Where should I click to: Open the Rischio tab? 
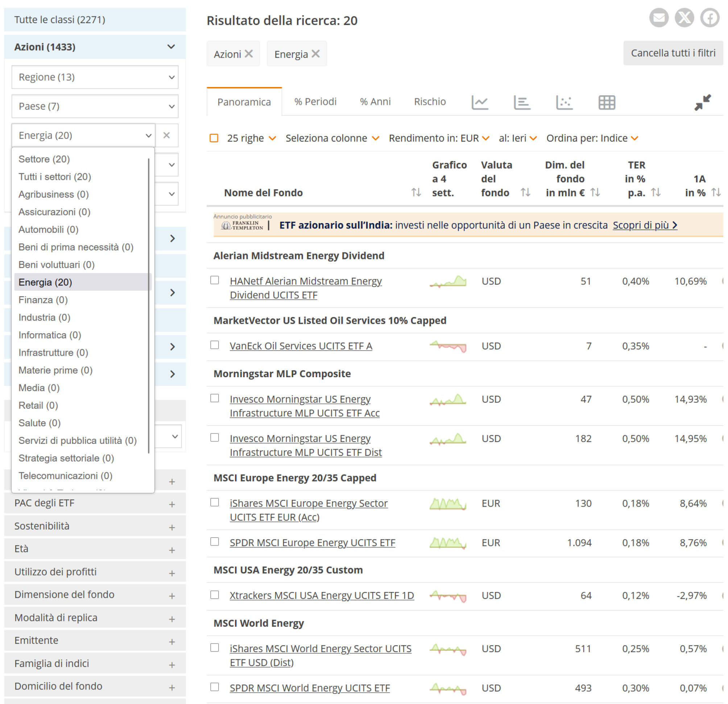pyautogui.click(x=430, y=102)
